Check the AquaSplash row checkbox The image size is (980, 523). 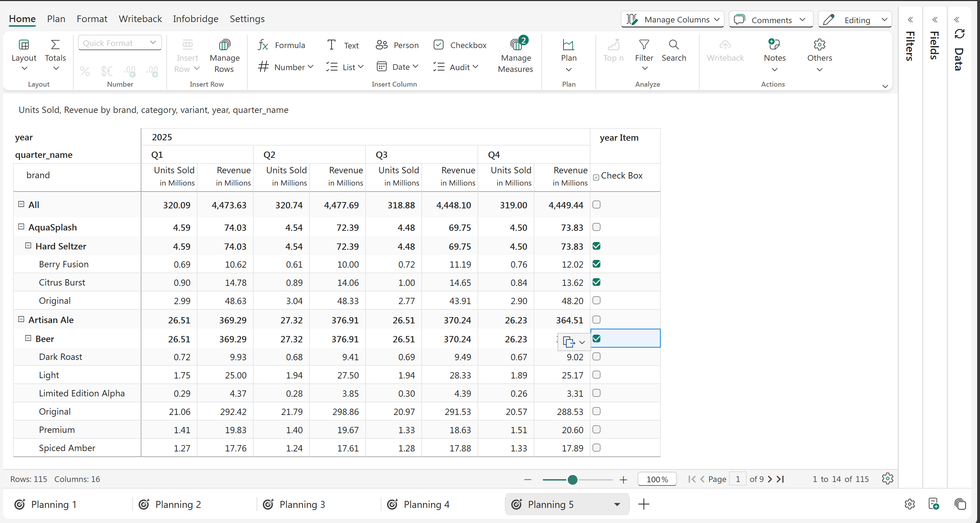pyautogui.click(x=596, y=227)
